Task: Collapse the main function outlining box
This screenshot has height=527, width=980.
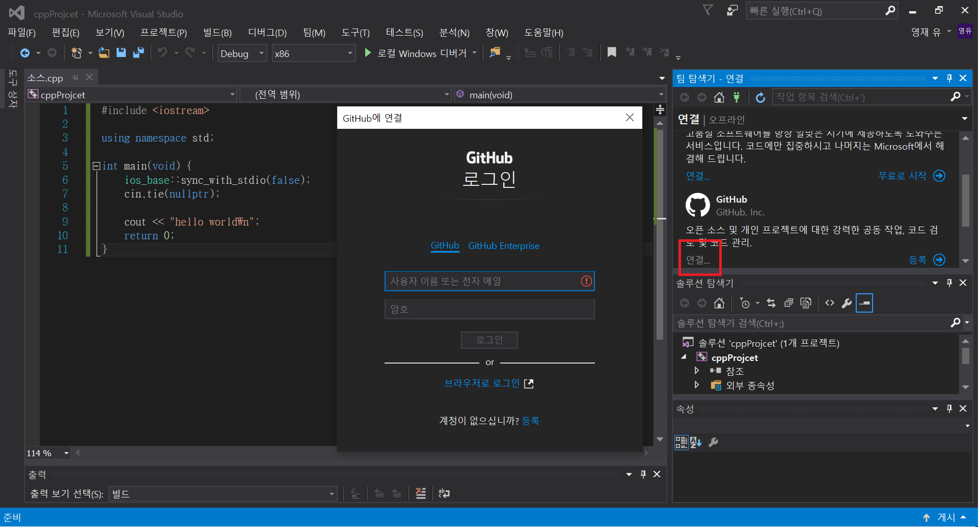Action: tap(96, 166)
